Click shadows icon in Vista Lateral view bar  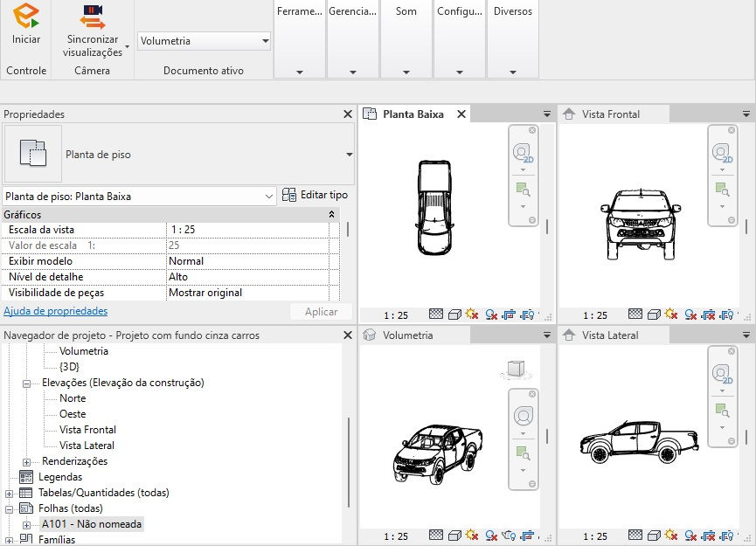690,536
